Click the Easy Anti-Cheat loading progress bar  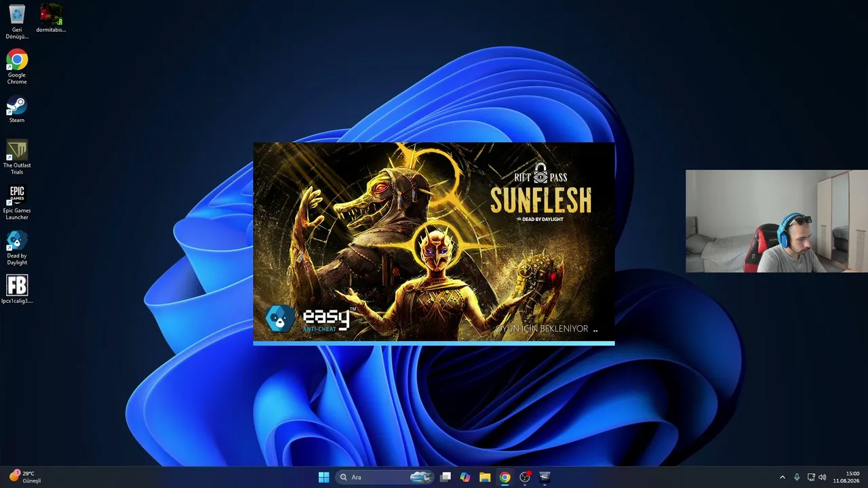click(x=434, y=344)
